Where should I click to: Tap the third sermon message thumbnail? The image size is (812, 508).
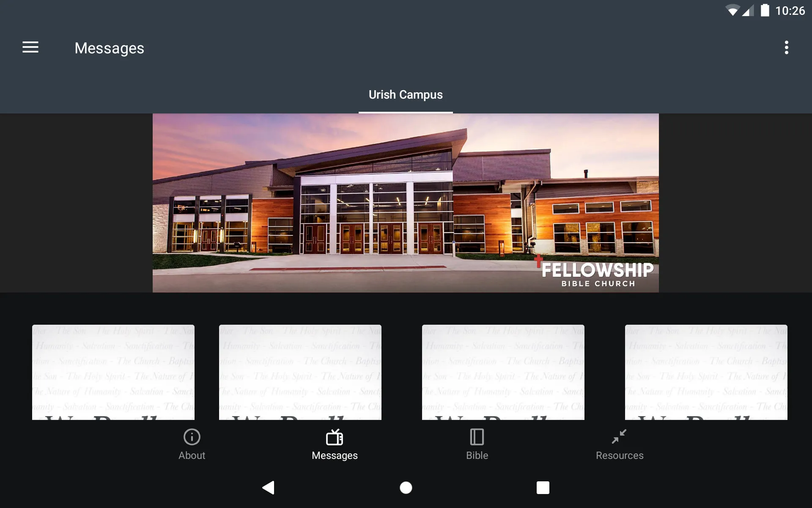503,372
